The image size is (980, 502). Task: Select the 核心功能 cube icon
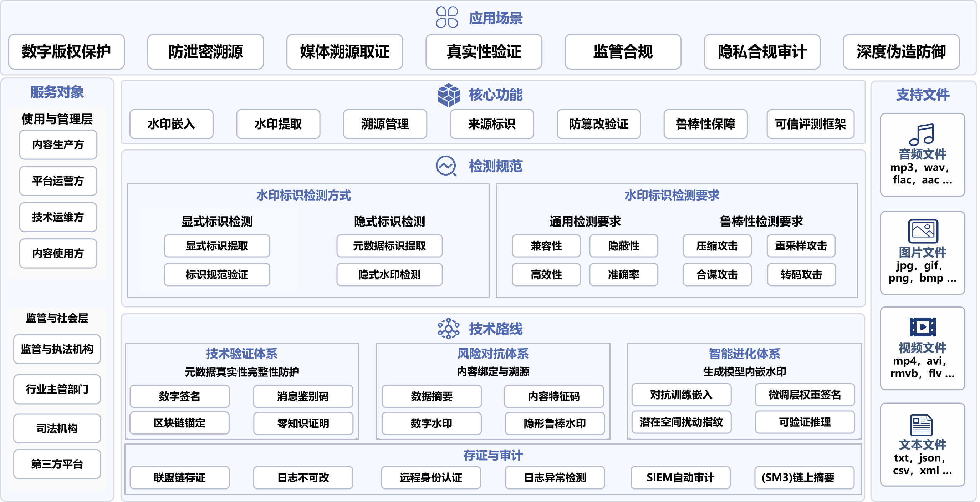449,95
